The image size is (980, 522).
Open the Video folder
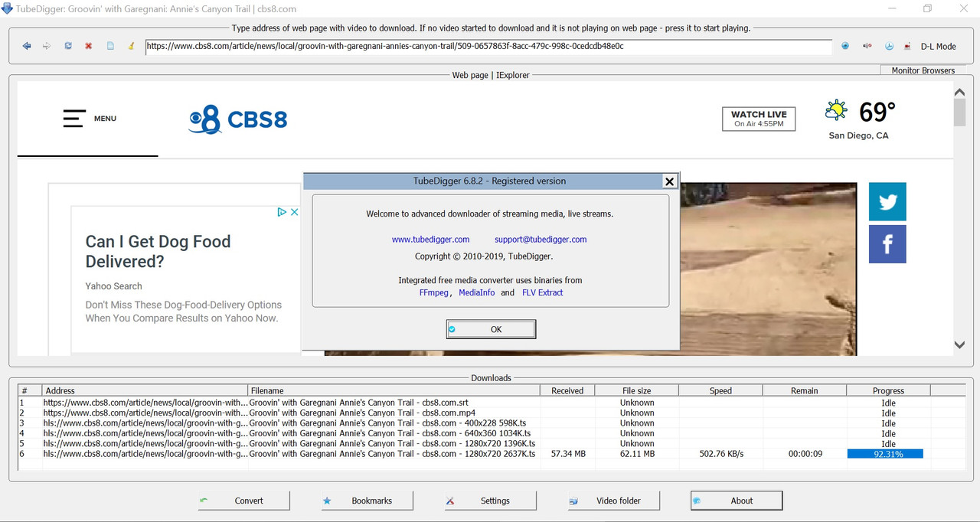click(614, 501)
